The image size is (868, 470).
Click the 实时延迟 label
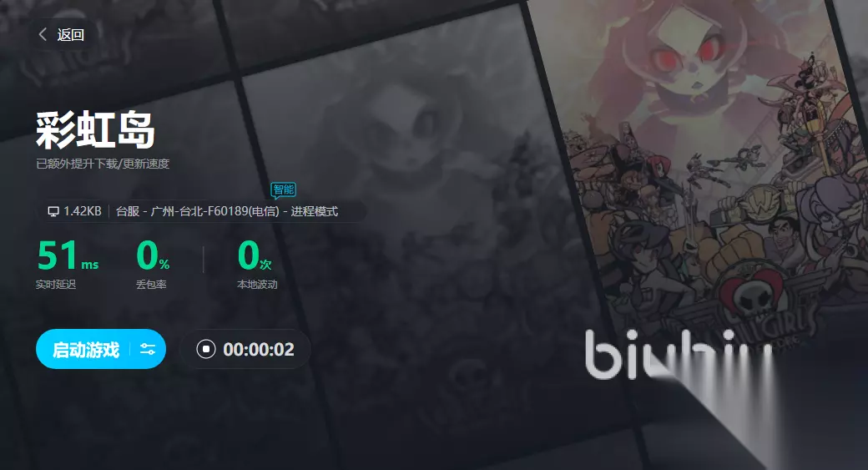click(x=55, y=285)
